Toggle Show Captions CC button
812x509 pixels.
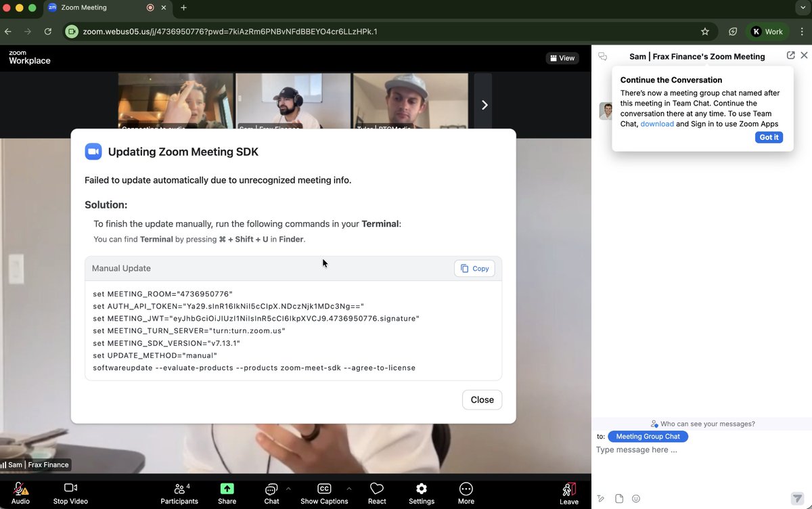[x=324, y=489]
